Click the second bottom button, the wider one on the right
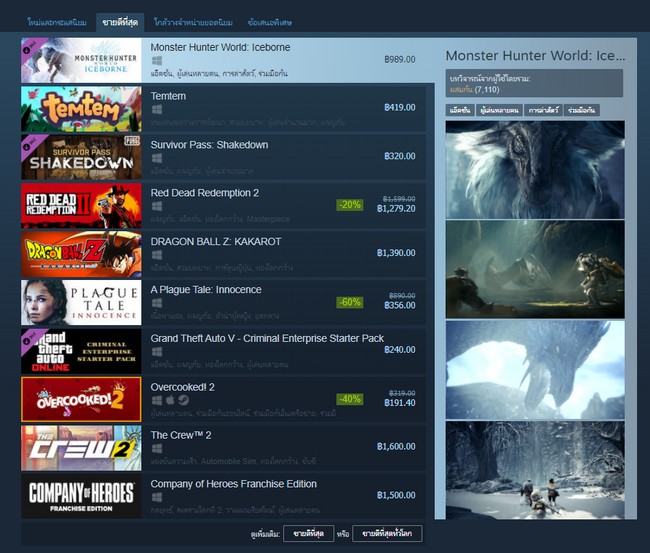Screen dimensions: 650x553 click(387, 534)
